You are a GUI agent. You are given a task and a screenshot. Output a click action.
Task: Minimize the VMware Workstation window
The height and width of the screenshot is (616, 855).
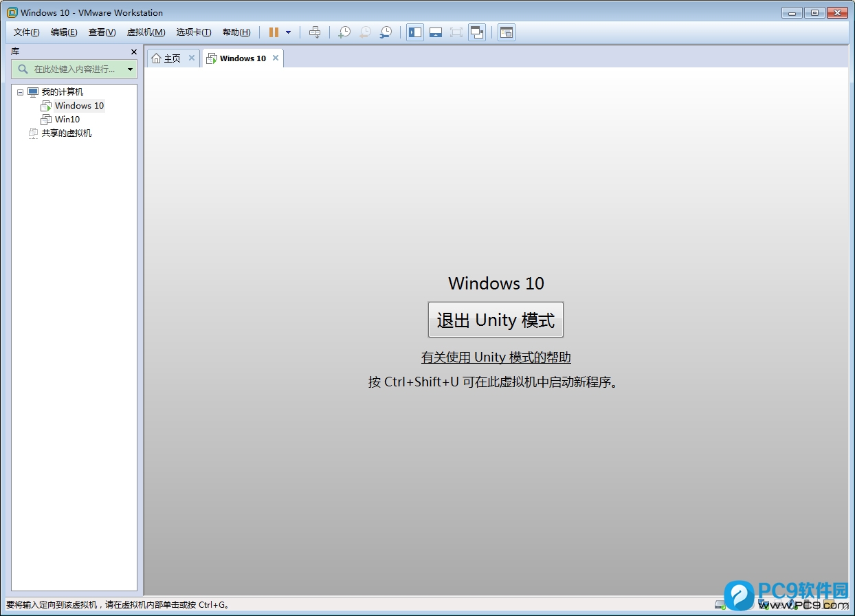(x=792, y=12)
